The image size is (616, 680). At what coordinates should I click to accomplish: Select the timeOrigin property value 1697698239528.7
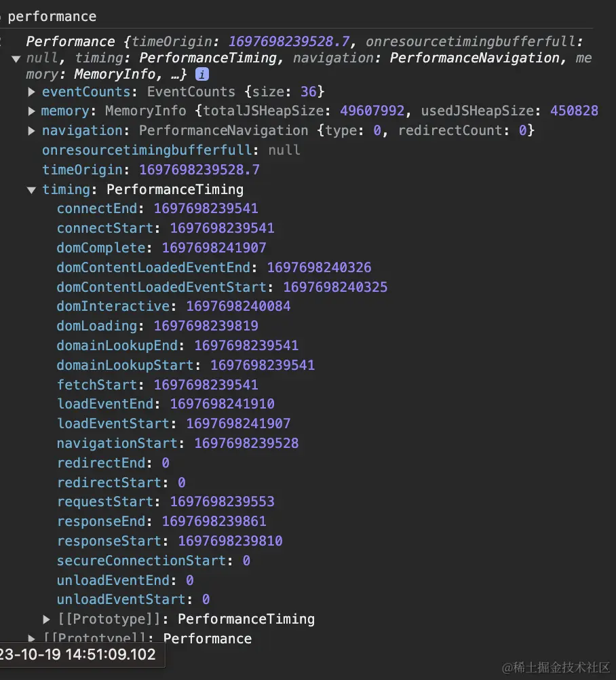tap(199, 170)
